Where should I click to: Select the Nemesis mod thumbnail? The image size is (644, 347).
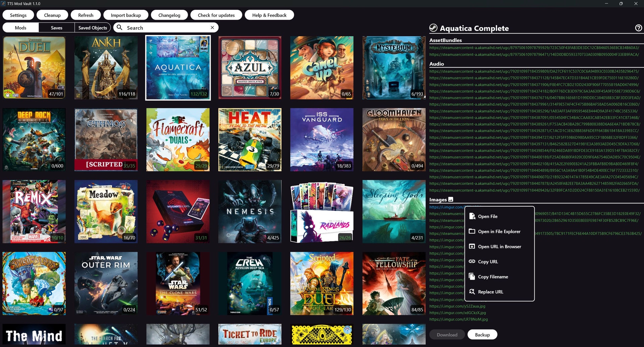[x=250, y=212]
